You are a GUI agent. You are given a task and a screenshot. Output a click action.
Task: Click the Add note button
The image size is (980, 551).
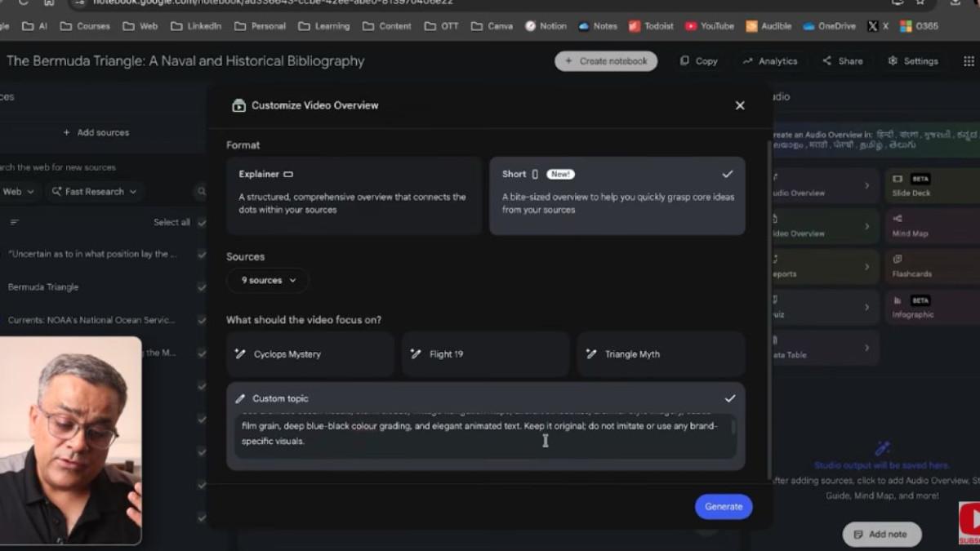pos(881,535)
